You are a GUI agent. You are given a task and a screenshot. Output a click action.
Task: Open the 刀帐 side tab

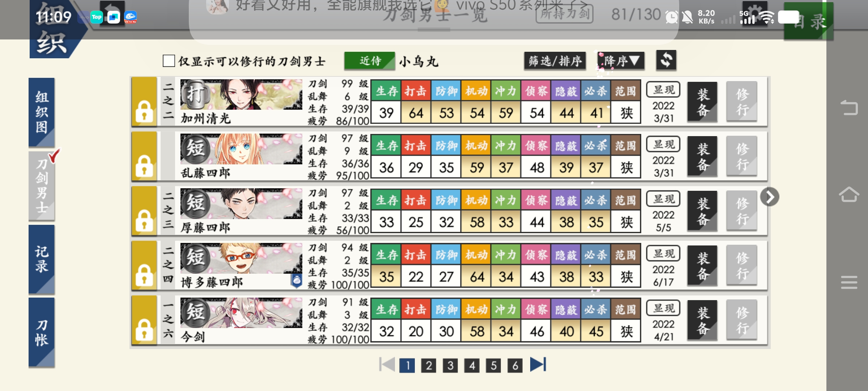42,332
